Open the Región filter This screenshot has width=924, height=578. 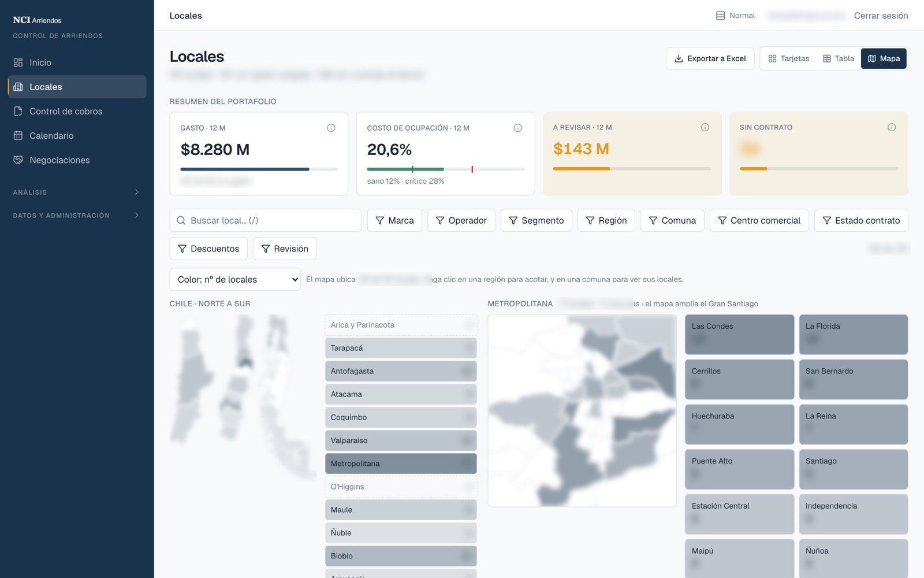point(606,220)
